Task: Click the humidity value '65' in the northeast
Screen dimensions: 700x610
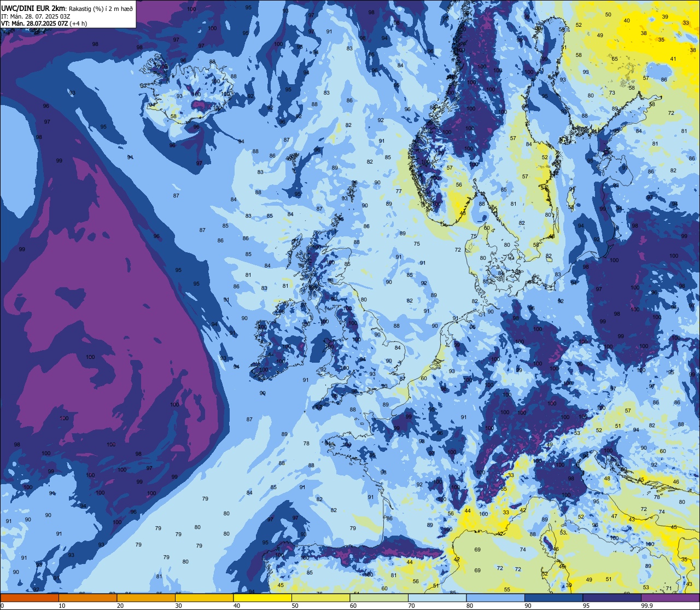Action: click(615, 59)
